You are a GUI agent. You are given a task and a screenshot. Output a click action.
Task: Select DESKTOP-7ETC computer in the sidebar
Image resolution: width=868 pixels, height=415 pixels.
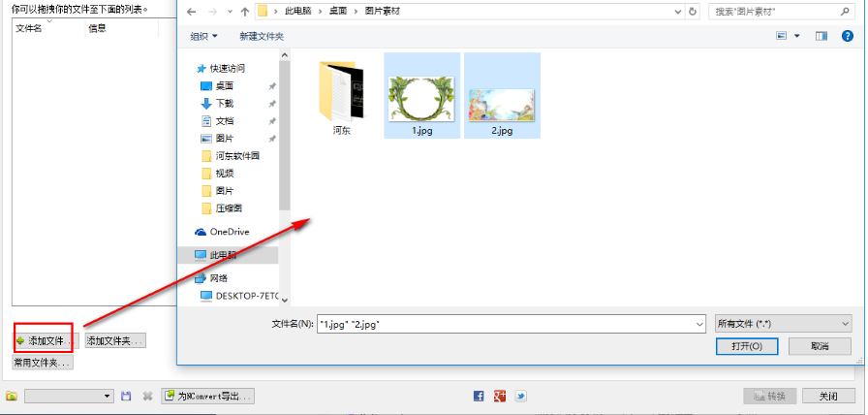click(247, 296)
